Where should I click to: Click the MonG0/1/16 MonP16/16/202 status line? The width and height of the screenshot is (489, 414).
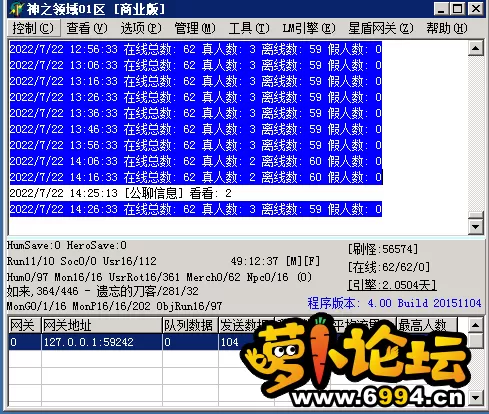coord(114,306)
